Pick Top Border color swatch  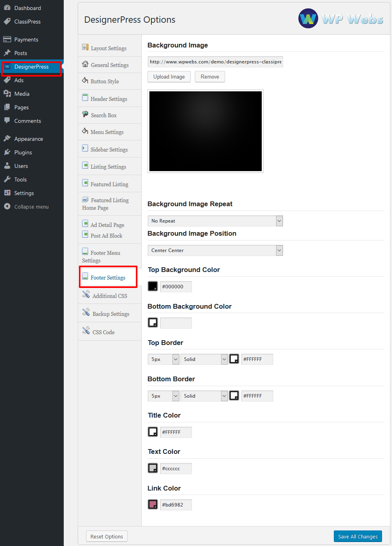(234, 359)
